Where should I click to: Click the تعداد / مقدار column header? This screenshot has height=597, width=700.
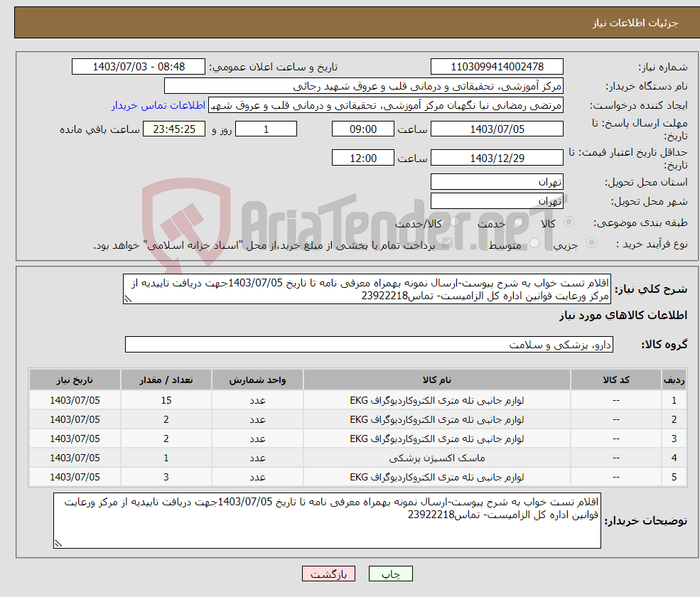point(166,380)
